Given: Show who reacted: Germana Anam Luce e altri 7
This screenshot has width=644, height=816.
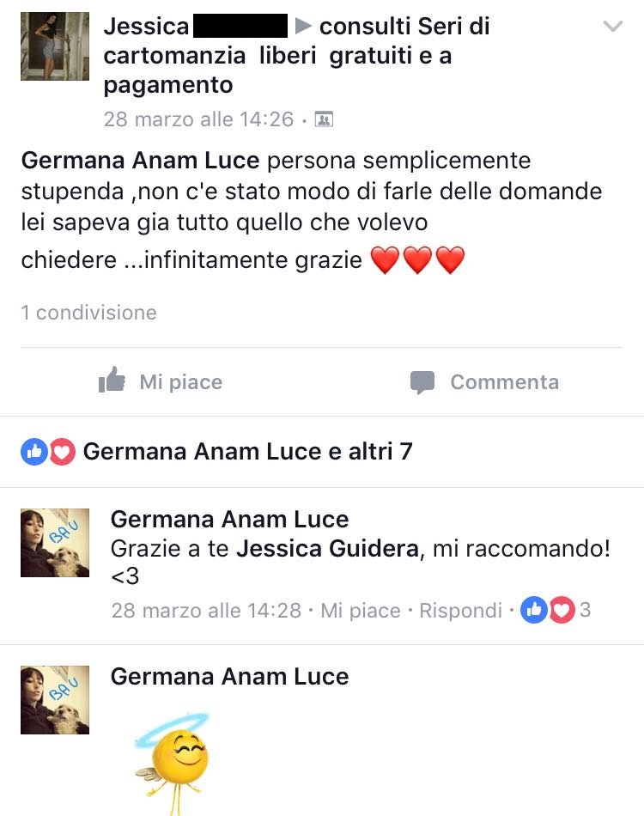Looking at the screenshot, I should (247, 451).
